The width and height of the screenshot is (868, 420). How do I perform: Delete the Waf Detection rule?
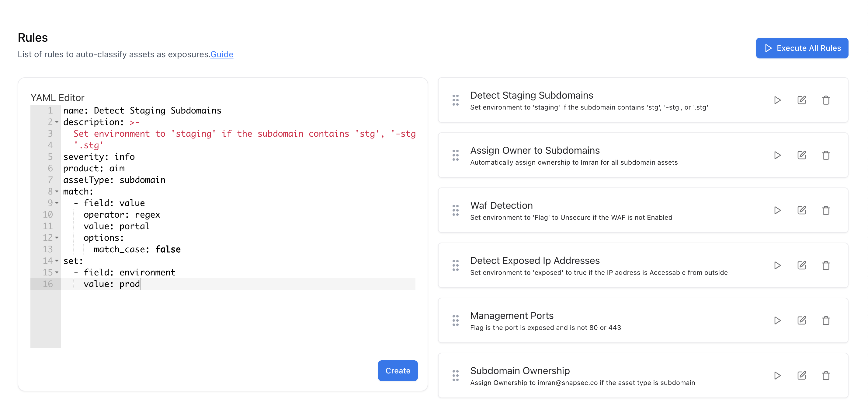(825, 210)
